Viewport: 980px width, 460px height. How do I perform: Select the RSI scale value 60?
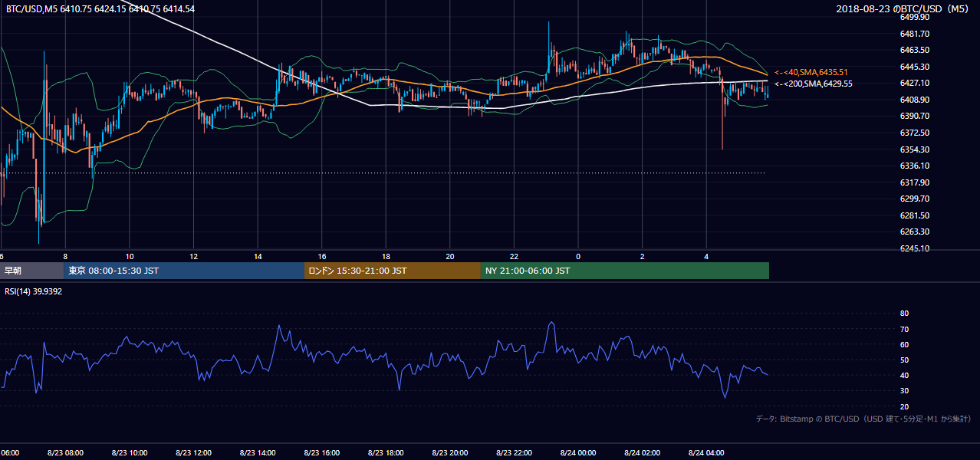pyautogui.click(x=904, y=344)
